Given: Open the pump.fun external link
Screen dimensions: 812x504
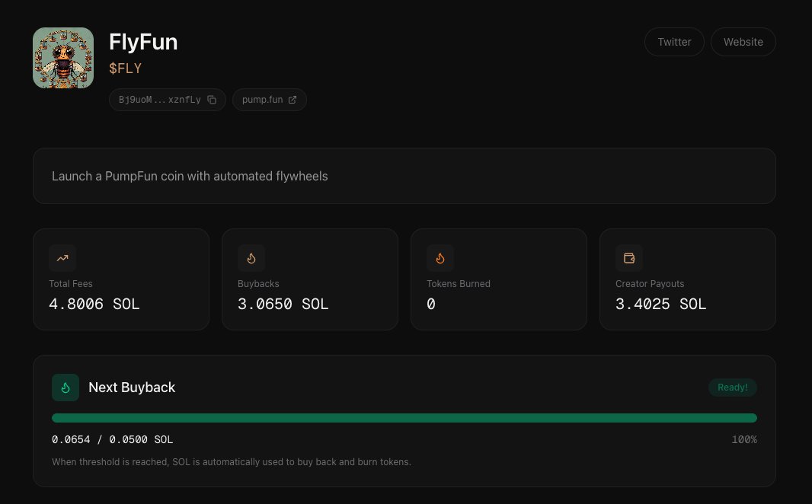Looking at the screenshot, I should [270, 100].
